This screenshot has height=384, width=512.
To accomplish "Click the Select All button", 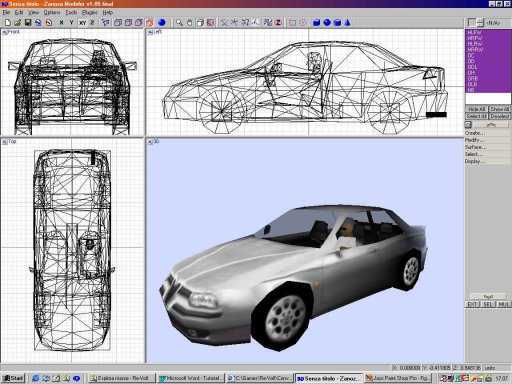I will (x=477, y=116).
